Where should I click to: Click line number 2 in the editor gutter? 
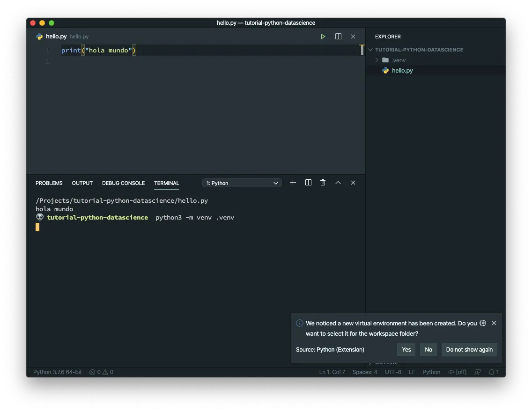[47, 61]
